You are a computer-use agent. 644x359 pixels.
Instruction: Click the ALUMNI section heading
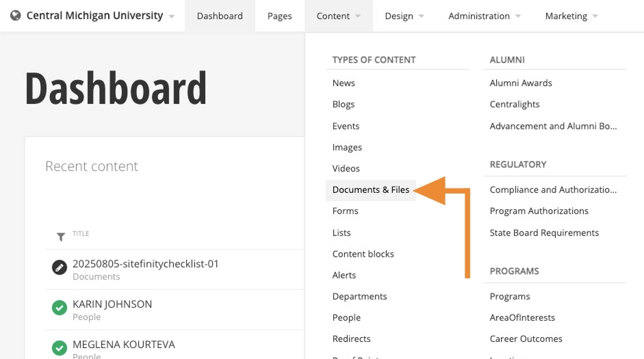(x=507, y=60)
